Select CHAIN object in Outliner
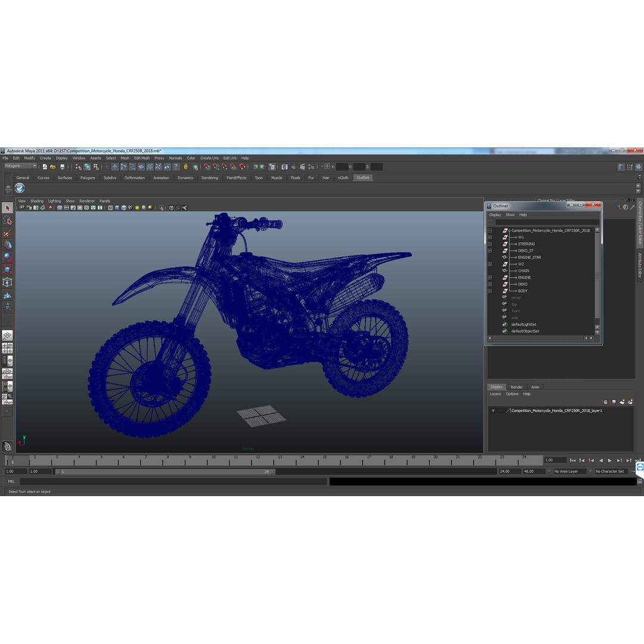The height and width of the screenshot is (644, 644). click(x=524, y=271)
